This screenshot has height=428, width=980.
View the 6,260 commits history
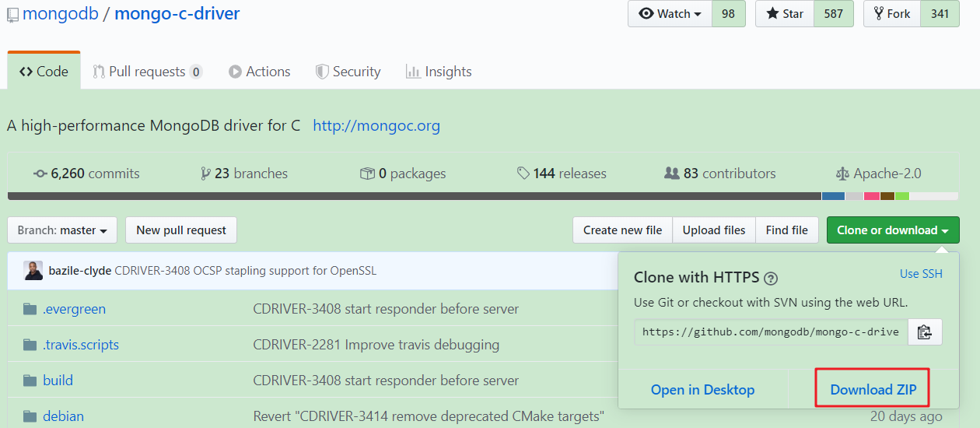tap(87, 174)
